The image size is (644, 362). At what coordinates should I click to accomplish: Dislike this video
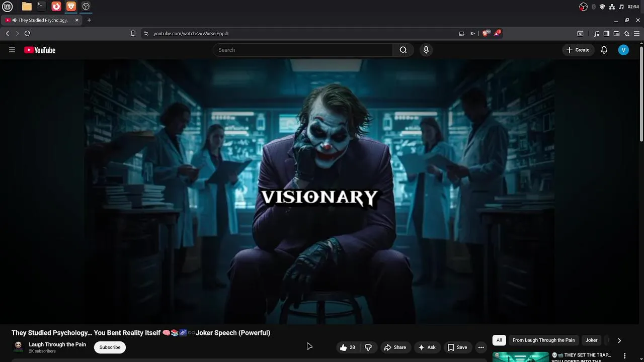pyautogui.click(x=368, y=347)
